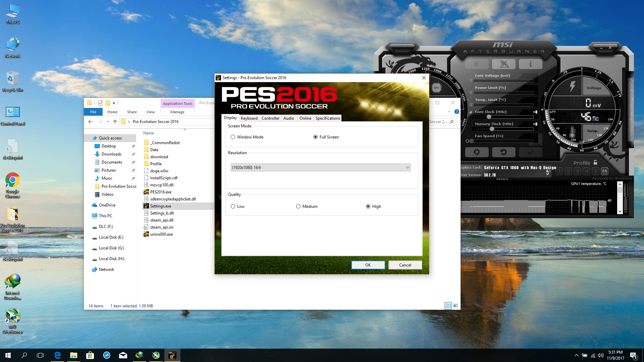Screen dimensions: 644x362
Task: Set quality to Medium
Action: tap(298, 206)
